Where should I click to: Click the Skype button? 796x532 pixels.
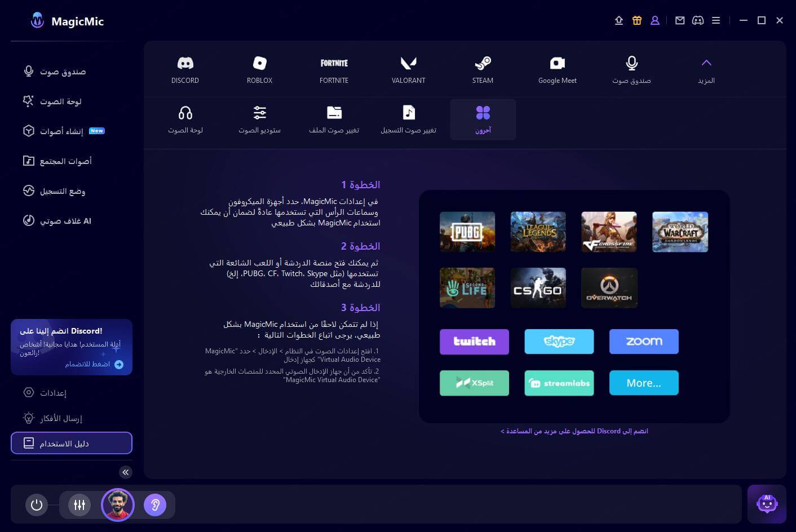pos(559,342)
